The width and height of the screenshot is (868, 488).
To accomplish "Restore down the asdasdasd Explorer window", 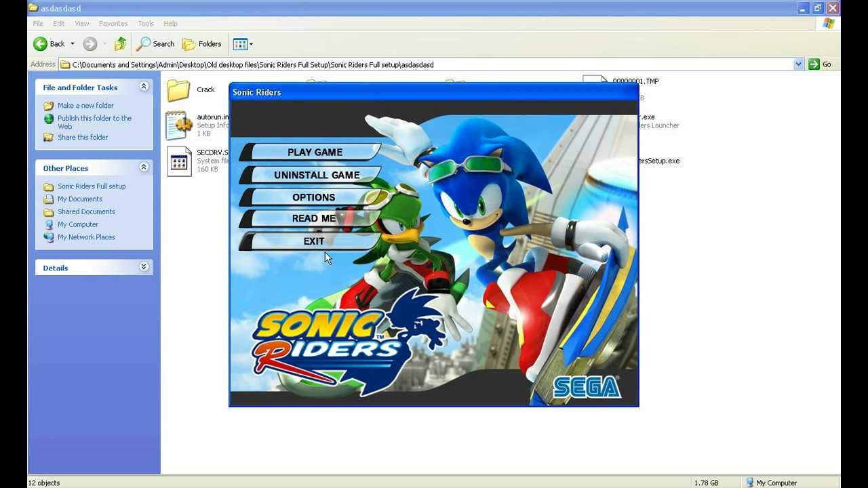I will (x=818, y=8).
